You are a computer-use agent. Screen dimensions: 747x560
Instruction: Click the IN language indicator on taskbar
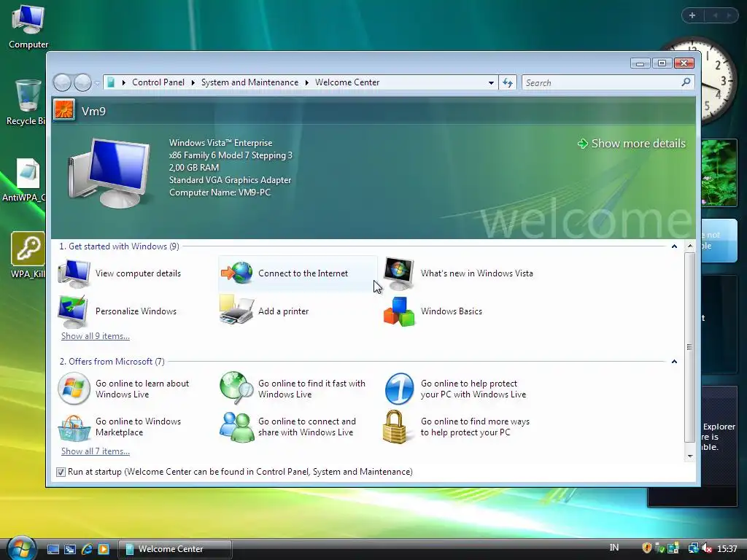[614, 548]
